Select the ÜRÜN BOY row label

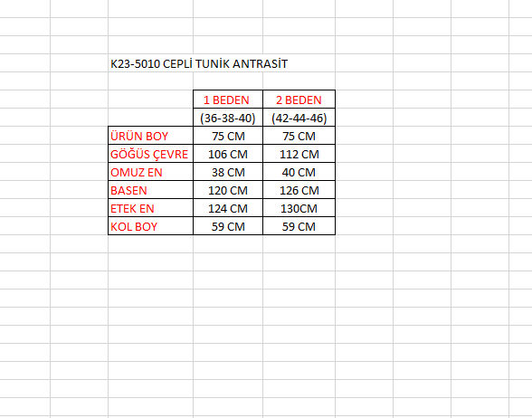click(x=150, y=136)
